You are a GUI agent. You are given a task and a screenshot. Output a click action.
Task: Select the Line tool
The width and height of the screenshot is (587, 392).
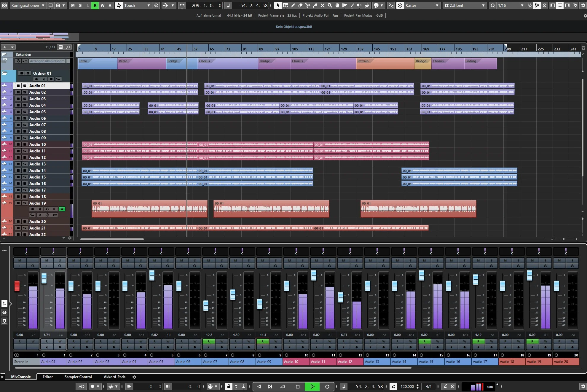click(352, 5)
